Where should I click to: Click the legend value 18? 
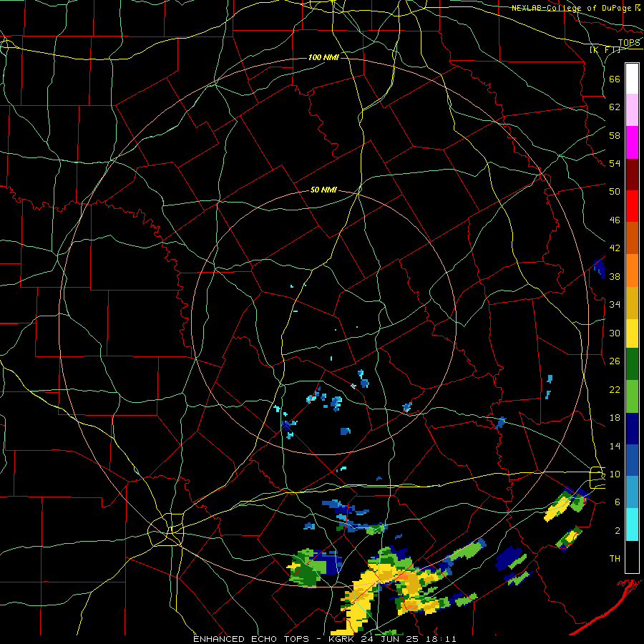pos(615,418)
